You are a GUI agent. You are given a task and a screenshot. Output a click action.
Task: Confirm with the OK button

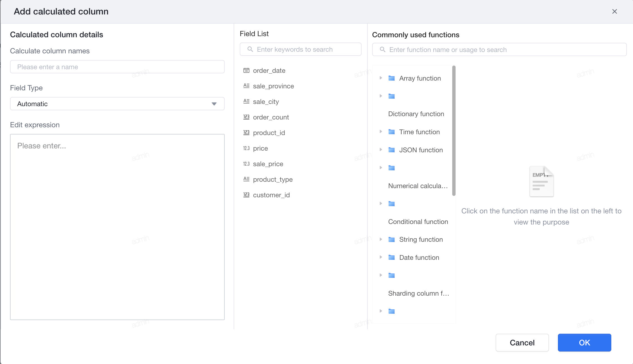coord(584,343)
